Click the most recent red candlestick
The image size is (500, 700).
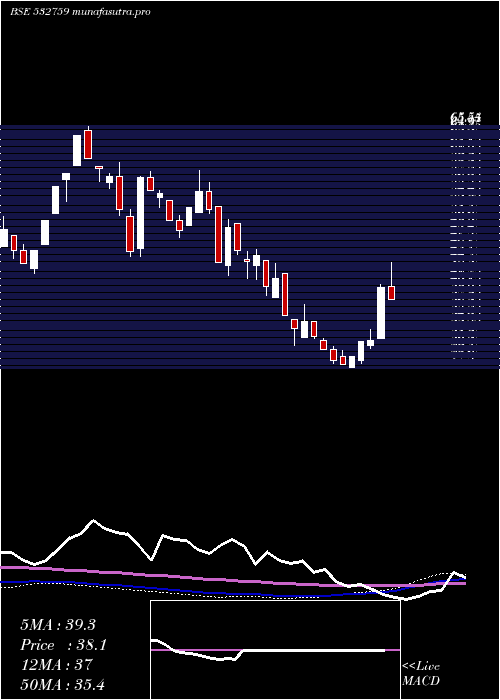[392, 293]
